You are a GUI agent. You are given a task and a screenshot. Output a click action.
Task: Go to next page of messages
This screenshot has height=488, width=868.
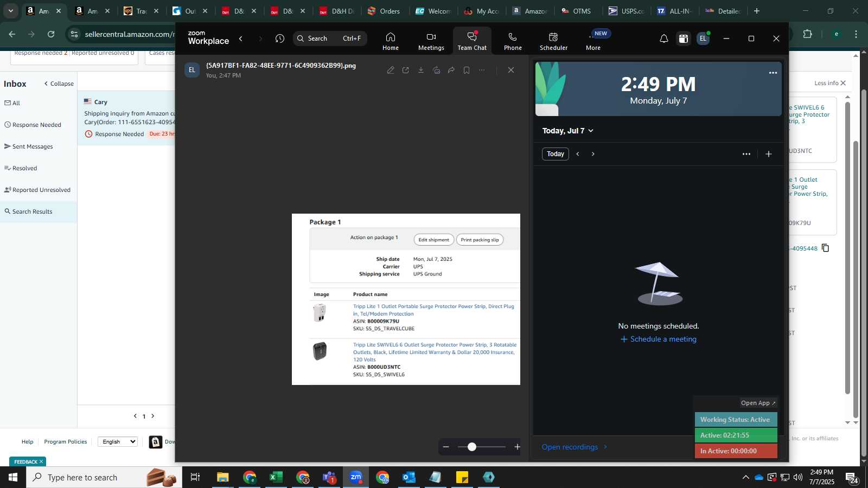153,416
